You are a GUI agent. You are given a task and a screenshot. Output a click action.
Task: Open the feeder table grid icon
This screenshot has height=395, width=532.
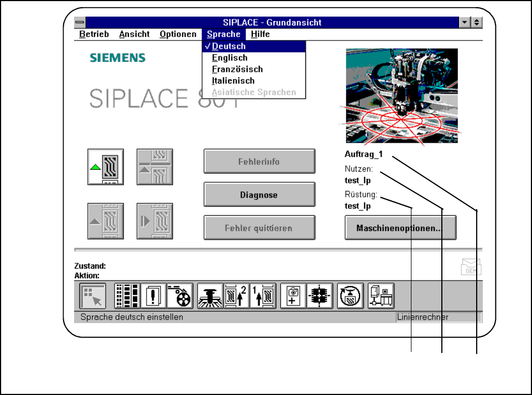click(x=127, y=296)
